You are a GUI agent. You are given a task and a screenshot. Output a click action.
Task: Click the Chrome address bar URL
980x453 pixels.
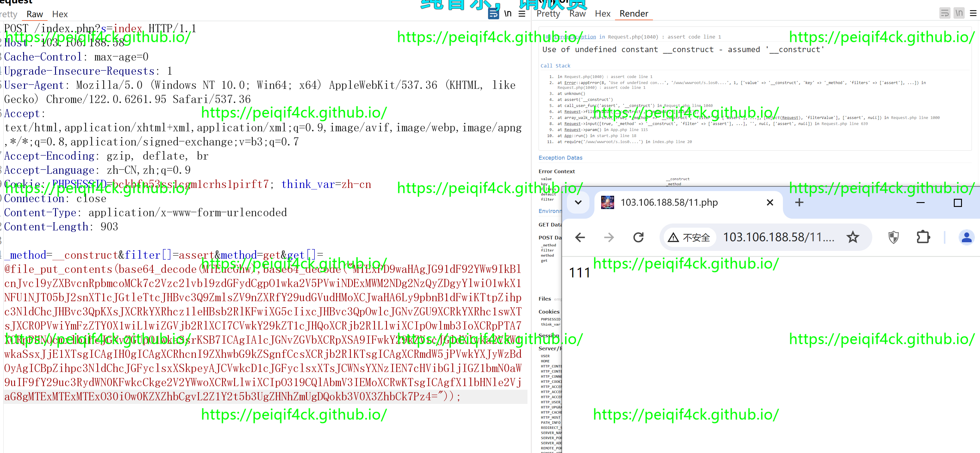coord(778,237)
